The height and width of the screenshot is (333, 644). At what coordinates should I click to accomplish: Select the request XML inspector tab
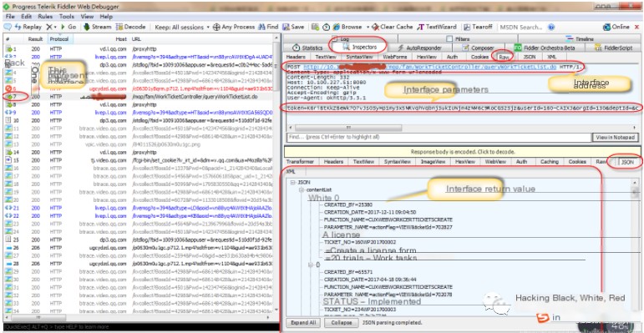[551, 57]
